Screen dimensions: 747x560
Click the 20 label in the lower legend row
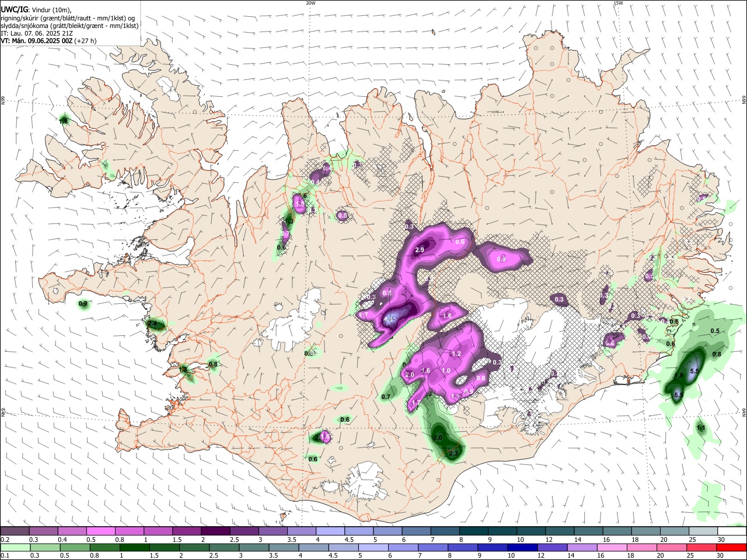click(x=661, y=556)
